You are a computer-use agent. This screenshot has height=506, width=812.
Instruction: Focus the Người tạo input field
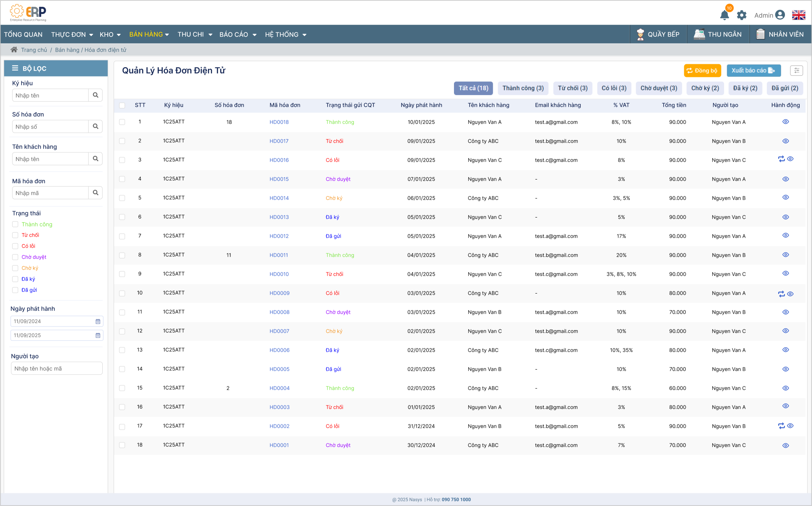(x=57, y=368)
